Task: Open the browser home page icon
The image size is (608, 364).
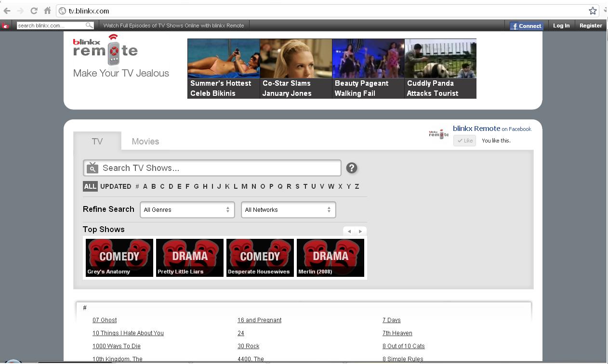Action: pyautogui.click(x=47, y=11)
